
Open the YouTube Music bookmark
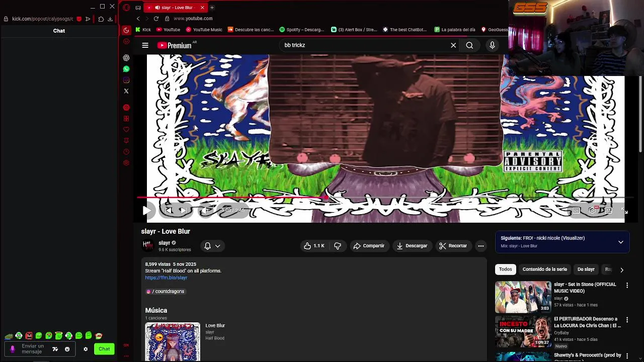tap(204, 30)
